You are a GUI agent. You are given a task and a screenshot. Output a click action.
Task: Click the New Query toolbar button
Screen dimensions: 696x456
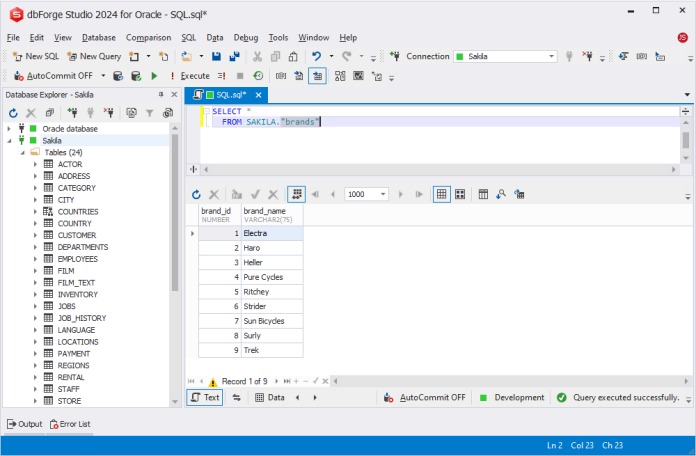coord(94,56)
